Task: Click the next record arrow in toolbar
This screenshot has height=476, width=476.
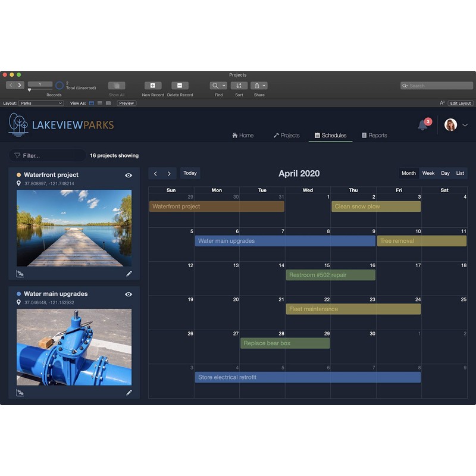Action: click(20, 85)
